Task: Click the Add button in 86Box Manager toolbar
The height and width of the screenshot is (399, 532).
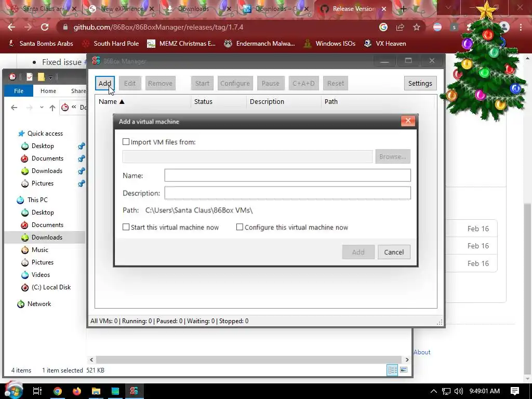Action: coord(105,83)
